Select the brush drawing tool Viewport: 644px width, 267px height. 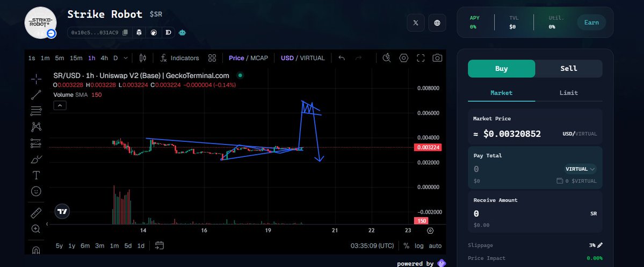pos(36,159)
